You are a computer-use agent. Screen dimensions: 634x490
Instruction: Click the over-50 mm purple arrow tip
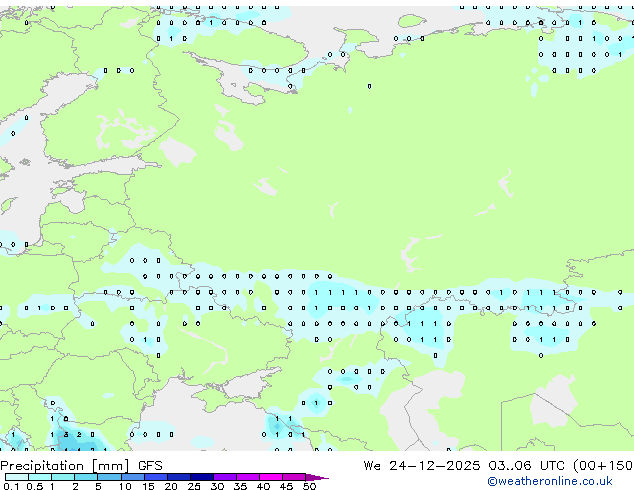[317, 477]
